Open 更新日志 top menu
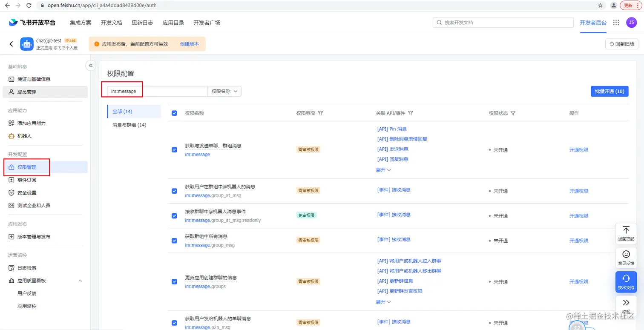 142,23
